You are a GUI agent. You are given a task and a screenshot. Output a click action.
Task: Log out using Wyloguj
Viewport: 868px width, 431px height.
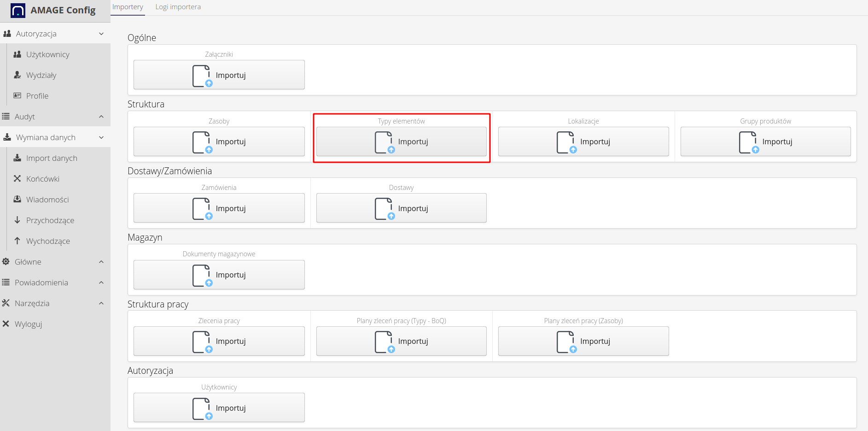click(28, 324)
